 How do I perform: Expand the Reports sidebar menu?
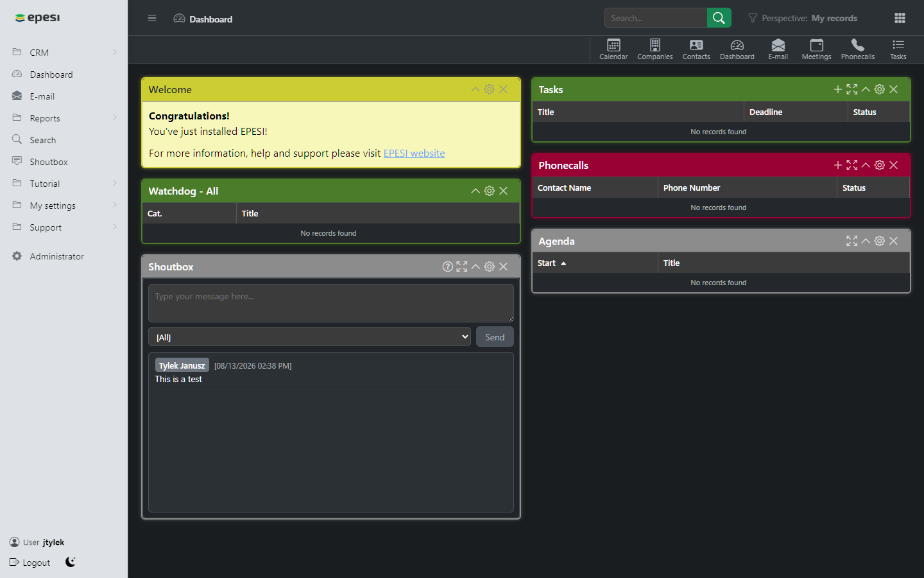64,118
